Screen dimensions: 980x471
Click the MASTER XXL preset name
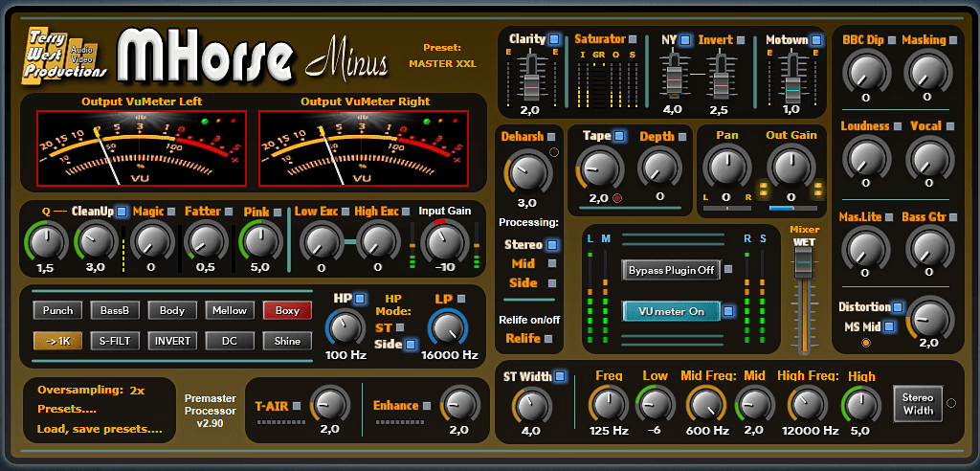click(x=442, y=63)
